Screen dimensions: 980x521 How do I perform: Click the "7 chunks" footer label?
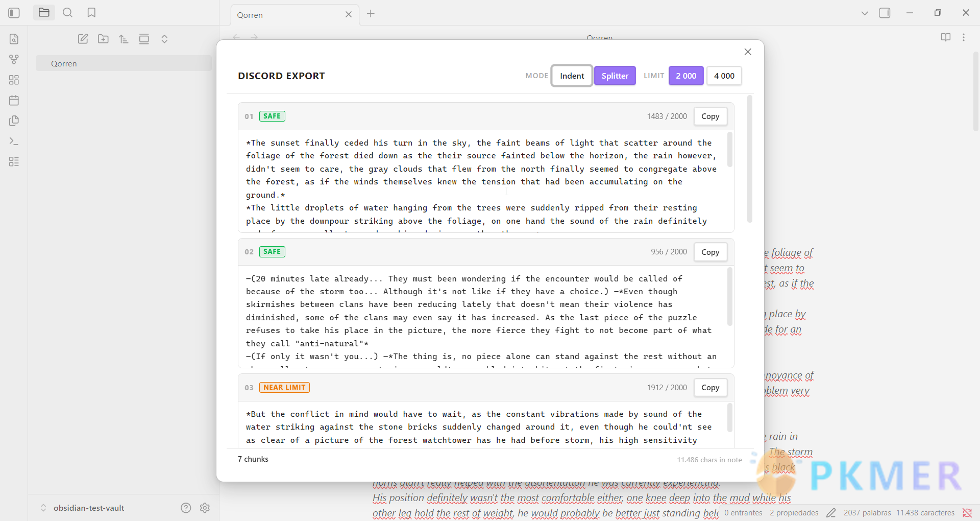(x=253, y=459)
